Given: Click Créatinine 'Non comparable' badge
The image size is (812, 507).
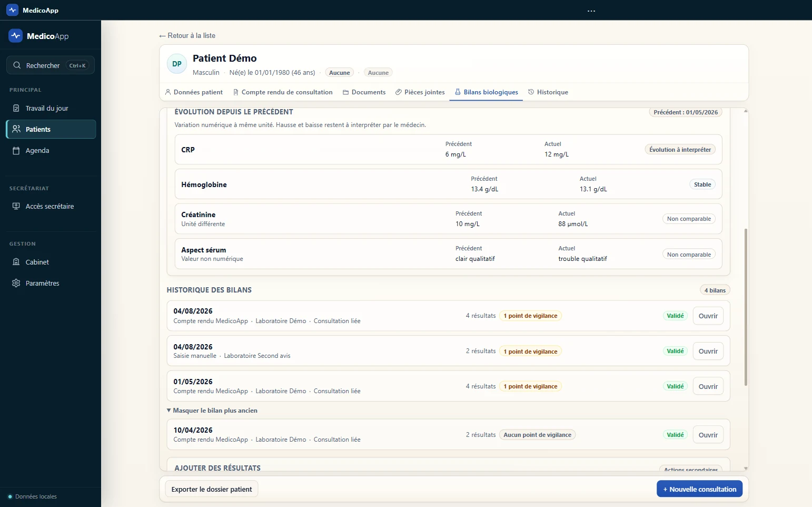Looking at the screenshot, I should tap(689, 219).
